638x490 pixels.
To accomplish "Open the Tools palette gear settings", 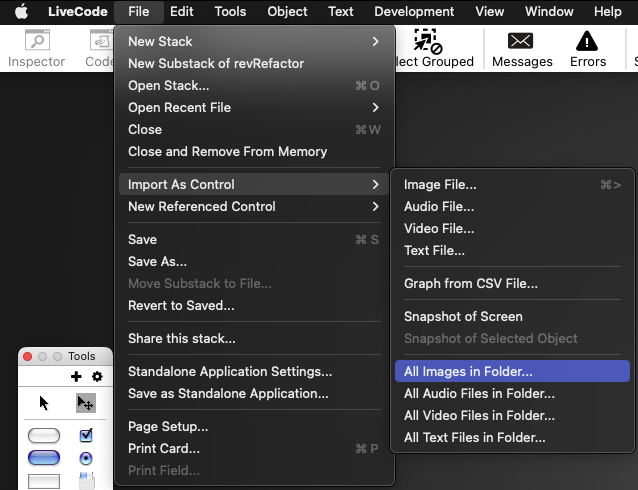I will pyautogui.click(x=97, y=377).
